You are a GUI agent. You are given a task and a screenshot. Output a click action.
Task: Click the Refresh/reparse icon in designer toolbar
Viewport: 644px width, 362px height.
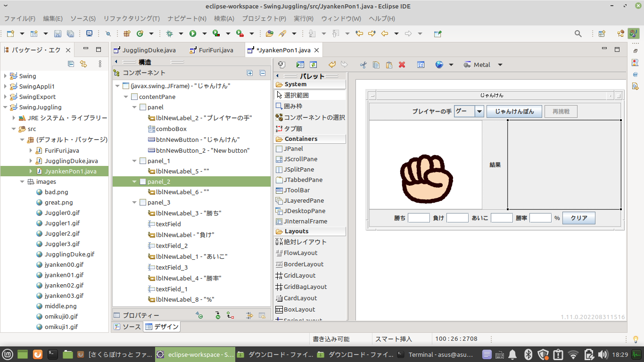(313, 65)
